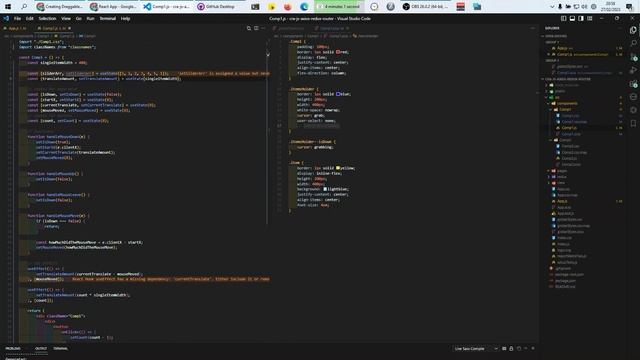Open the Help menu
The image size is (640, 360).
pos(125,18)
